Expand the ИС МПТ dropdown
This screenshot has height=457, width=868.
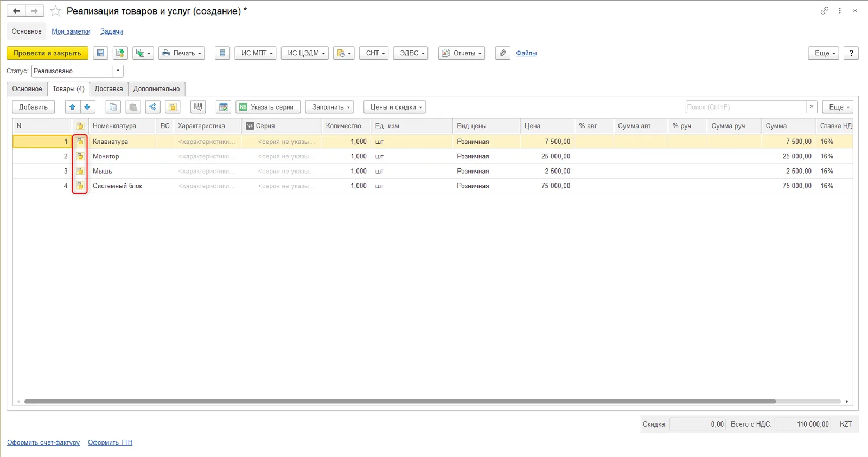[x=256, y=53]
